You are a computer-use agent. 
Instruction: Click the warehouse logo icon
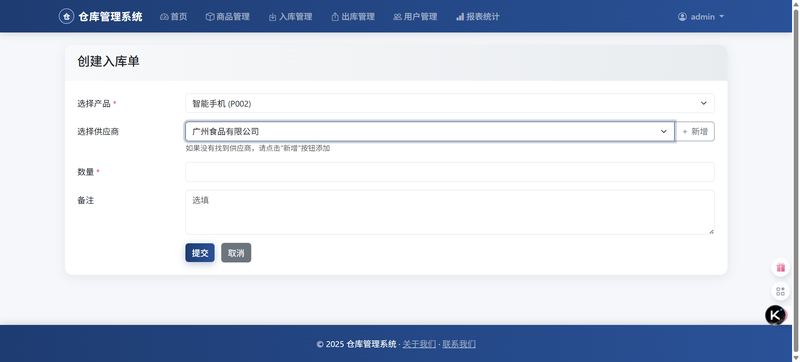66,16
